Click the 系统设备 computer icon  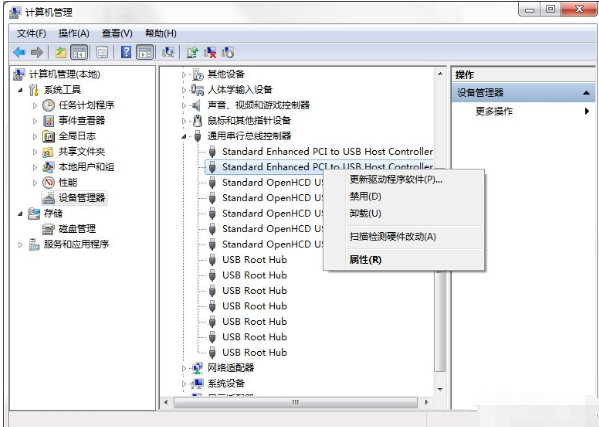click(x=197, y=383)
